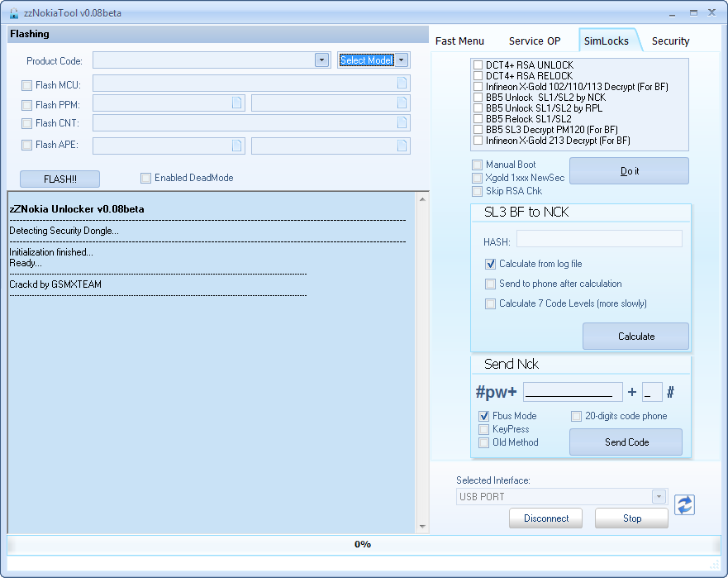Viewport: 728px width, 578px height.
Task: Click 'Detecting Security Dongle...' log line
Action: [64, 231]
